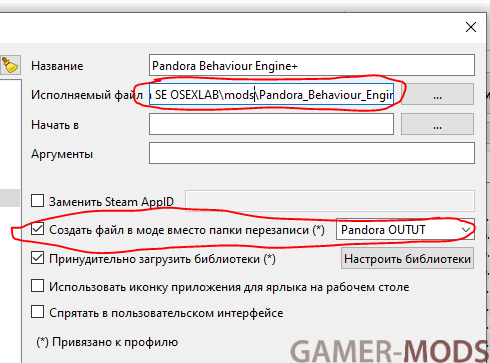Screen dimensions: 490x363
Task: Open the Pandora OUTUT mod dropdown
Action: [405, 229]
